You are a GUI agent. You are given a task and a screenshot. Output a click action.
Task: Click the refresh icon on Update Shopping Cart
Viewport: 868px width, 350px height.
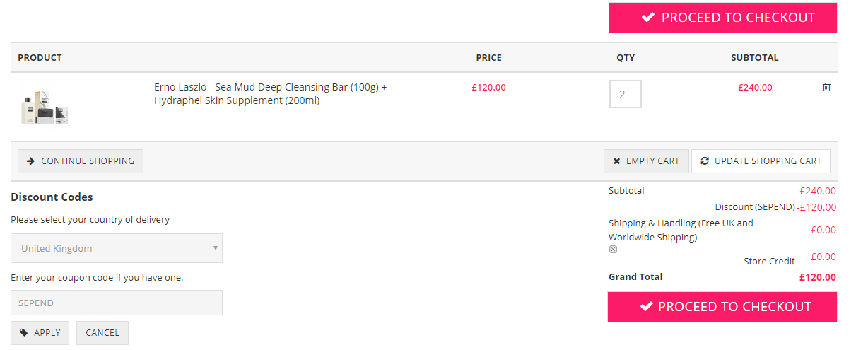point(705,161)
